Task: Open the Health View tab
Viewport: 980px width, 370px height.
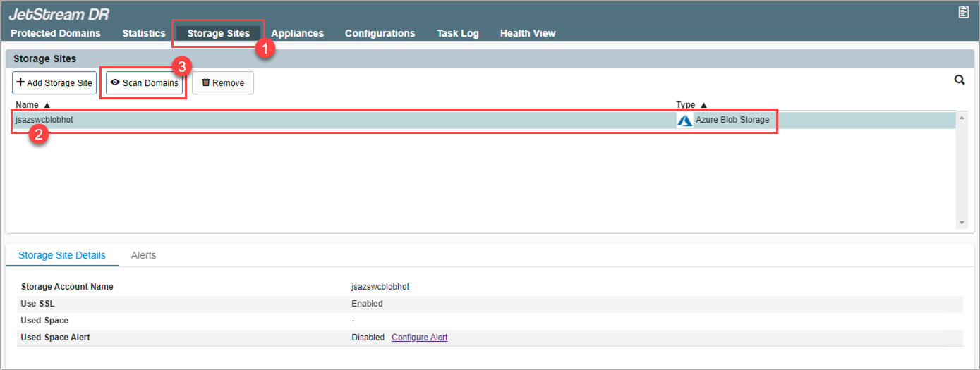Action: tap(528, 33)
